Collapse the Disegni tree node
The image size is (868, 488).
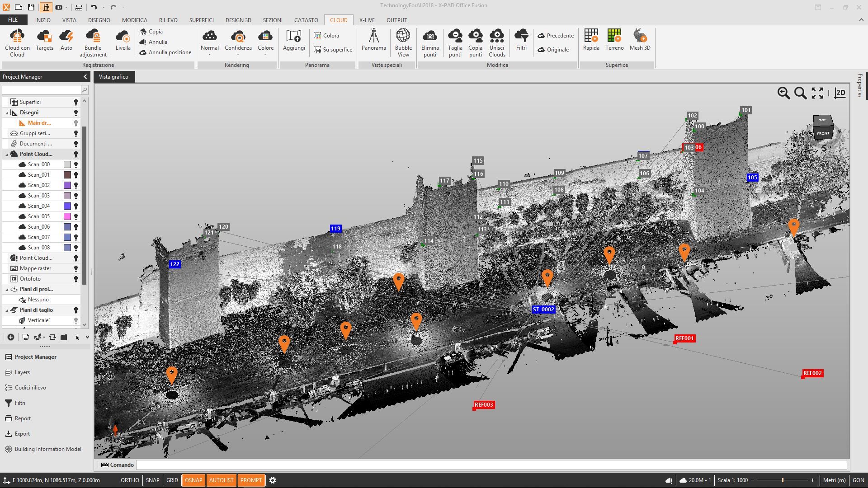tap(7, 113)
